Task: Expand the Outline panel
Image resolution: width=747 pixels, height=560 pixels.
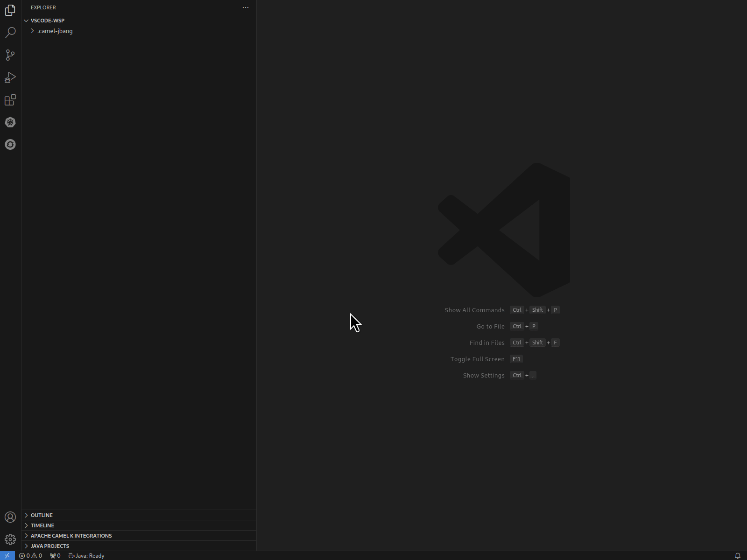Action: (42, 515)
